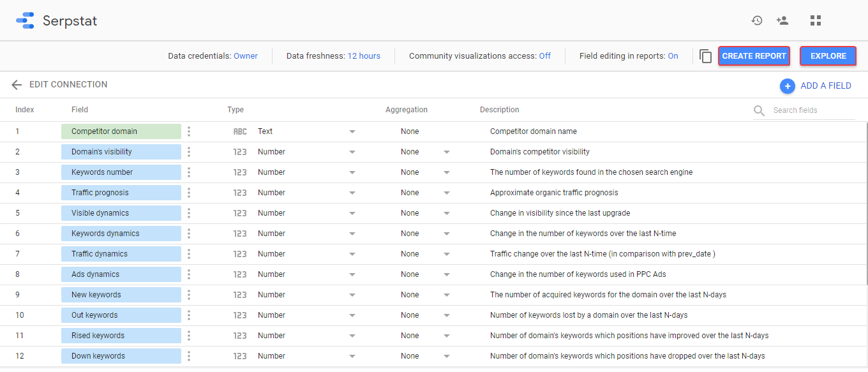Open three-dot menu for New keywords
Viewport: 868px width, 372px height.
pyautogui.click(x=189, y=295)
